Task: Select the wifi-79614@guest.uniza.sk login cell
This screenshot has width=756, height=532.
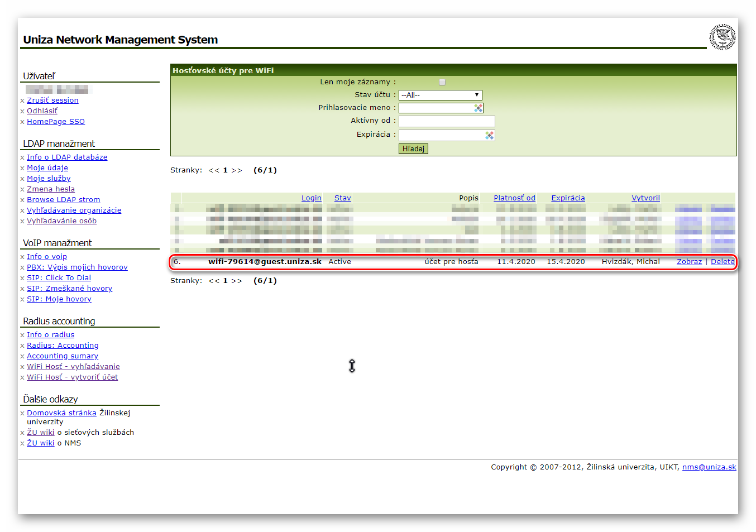Action: click(x=265, y=262)
